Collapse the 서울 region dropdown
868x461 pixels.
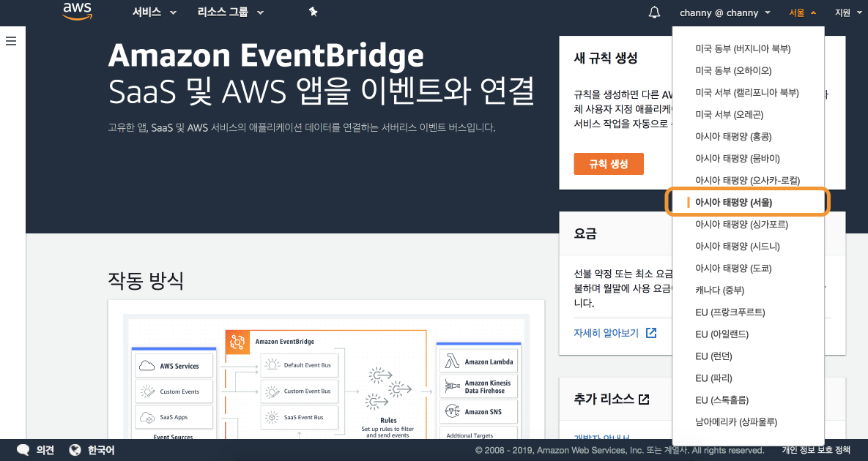point(802,12)
